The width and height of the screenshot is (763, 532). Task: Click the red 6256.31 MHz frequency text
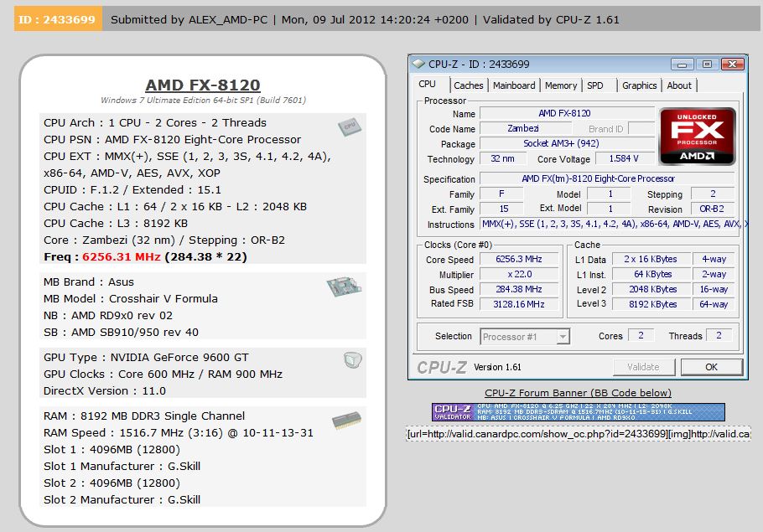point(122,256)
